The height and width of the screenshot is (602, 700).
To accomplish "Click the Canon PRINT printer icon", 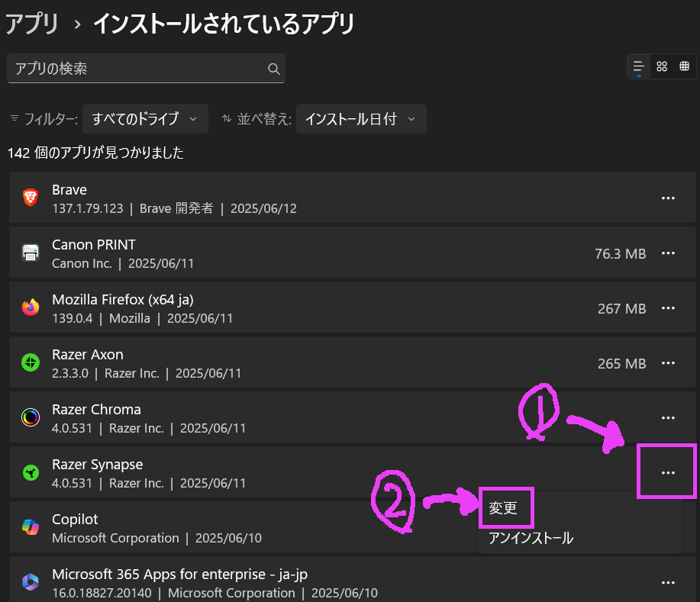I will coord(31,253).
